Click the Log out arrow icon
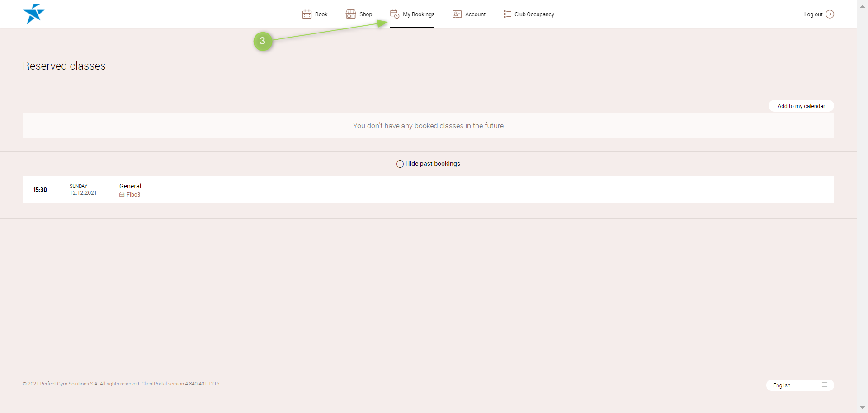 [830, 14]
